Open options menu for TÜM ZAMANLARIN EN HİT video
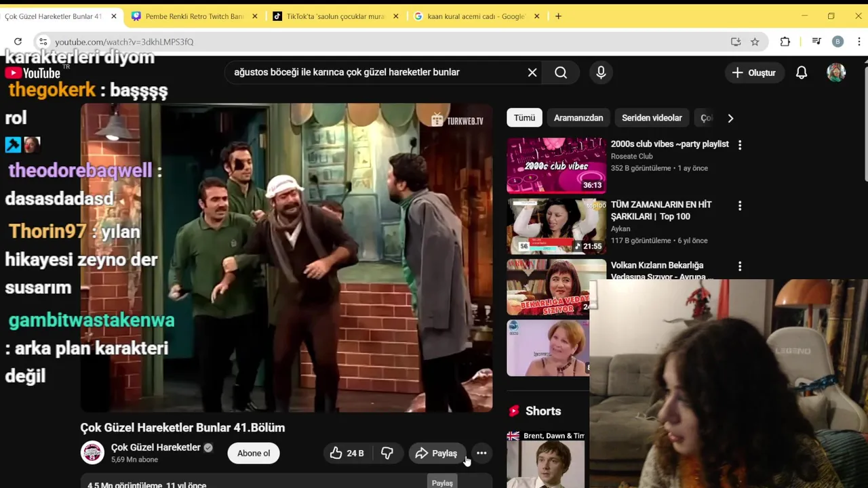This screenshot has width=868, height=488. (740, 205)
